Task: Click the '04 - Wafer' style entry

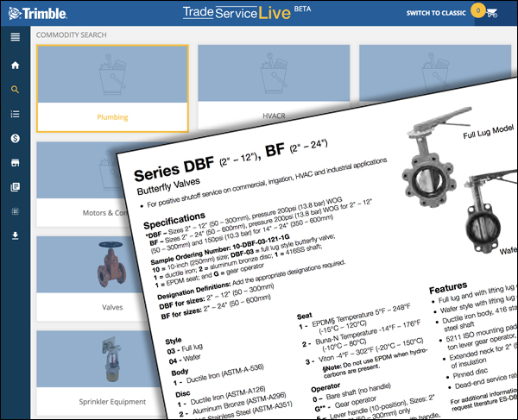Action: pyautogui.click(x=185, y=360)
